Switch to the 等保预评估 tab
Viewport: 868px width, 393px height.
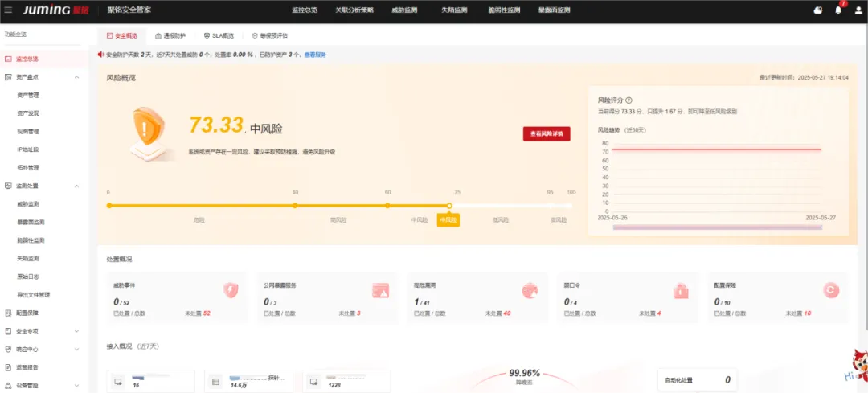(269, 36)
